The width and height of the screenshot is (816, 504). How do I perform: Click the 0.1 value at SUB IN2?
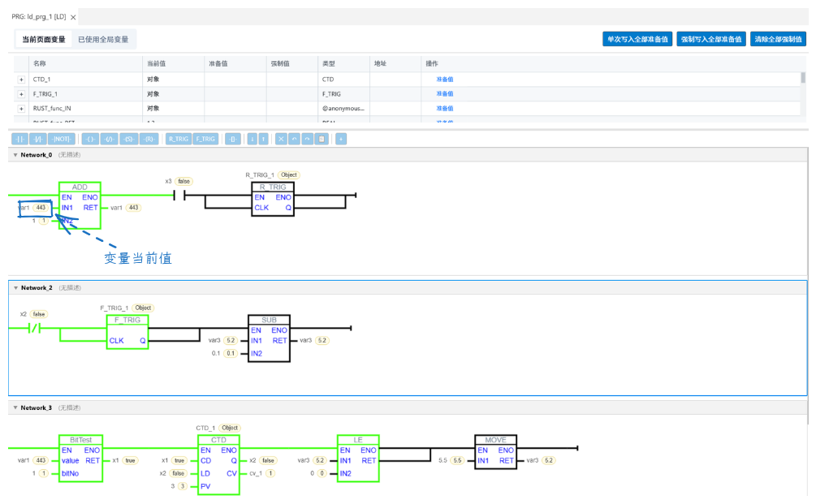tap(231, 353)
